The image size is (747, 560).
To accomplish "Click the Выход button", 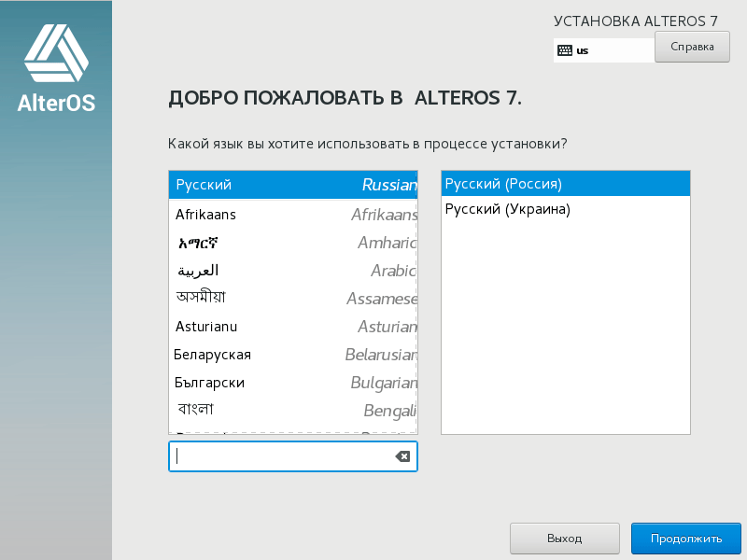I will [x=565, y=539].
